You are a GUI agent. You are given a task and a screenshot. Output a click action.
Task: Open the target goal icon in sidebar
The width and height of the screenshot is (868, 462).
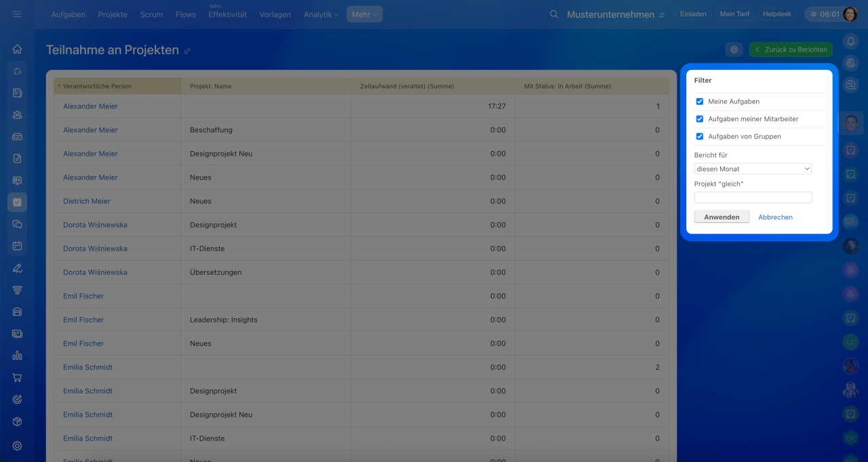click(x=17, y=399)
